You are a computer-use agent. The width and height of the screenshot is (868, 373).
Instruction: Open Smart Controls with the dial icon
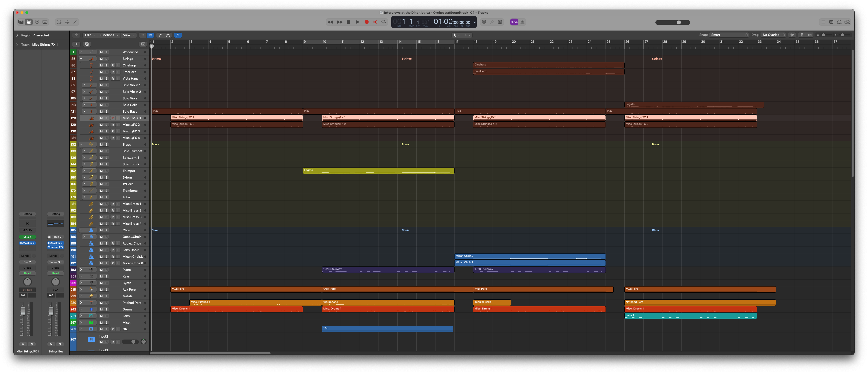[x=59, y=22]
